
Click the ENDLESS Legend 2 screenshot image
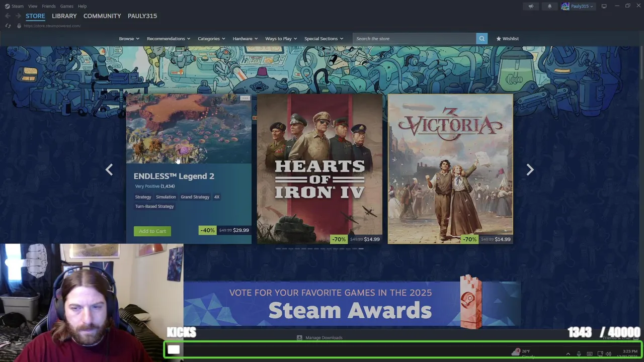(189, 129)
